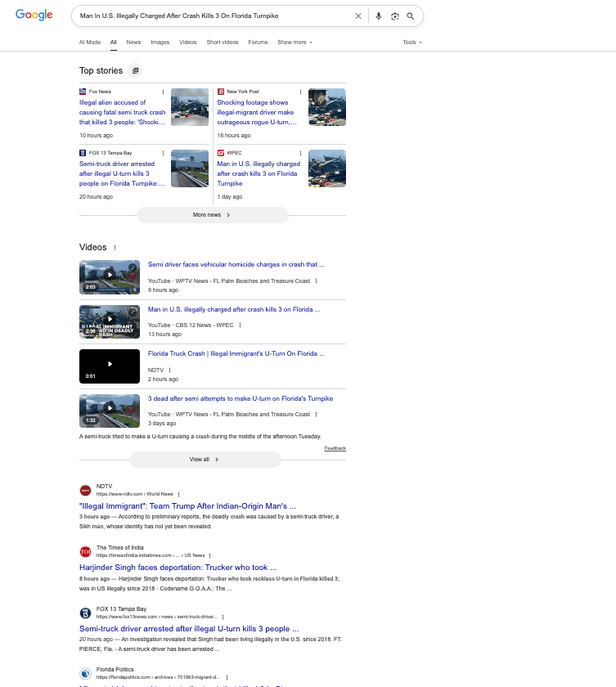The width and height of the screenshot is (616, 687).
Task: Click the Feedback link under videos
Action: pos(335,448)
